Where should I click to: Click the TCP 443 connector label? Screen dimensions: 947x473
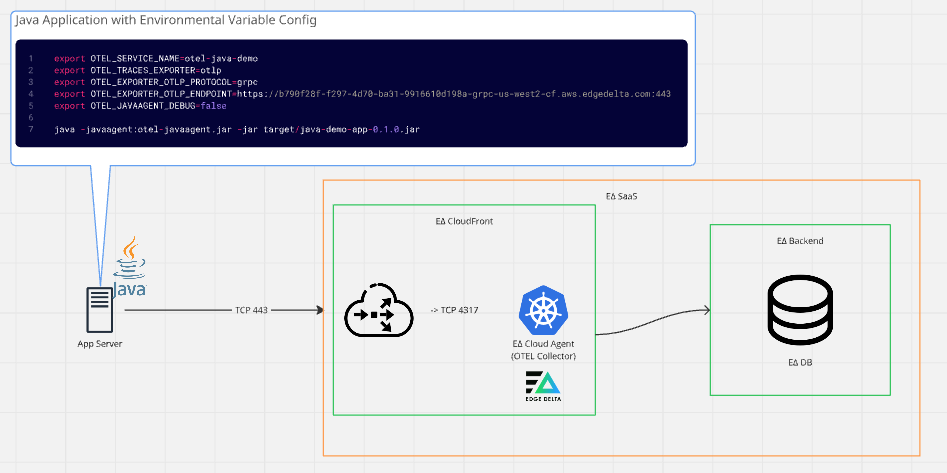click(251, 311)
